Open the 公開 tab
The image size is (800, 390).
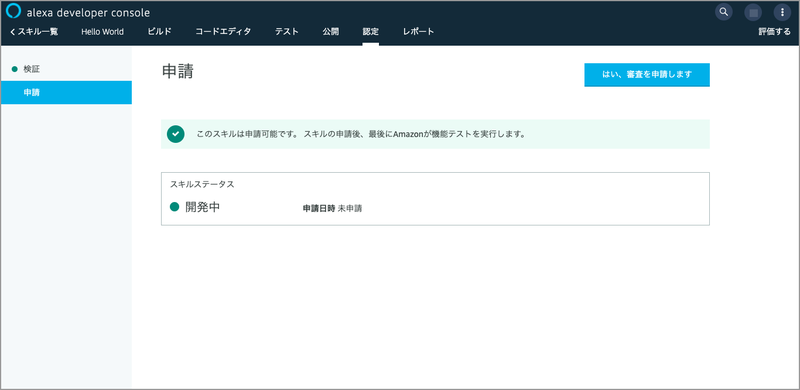point(330,32)
